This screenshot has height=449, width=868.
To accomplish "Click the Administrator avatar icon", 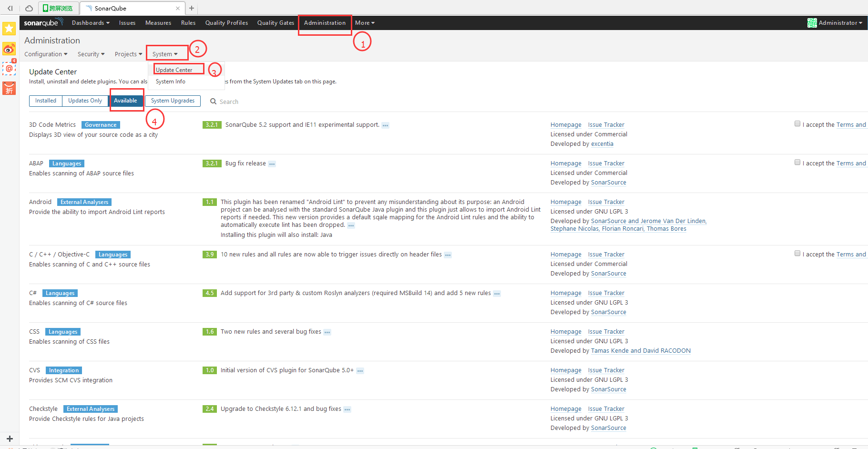I will (x=812, y=23).
